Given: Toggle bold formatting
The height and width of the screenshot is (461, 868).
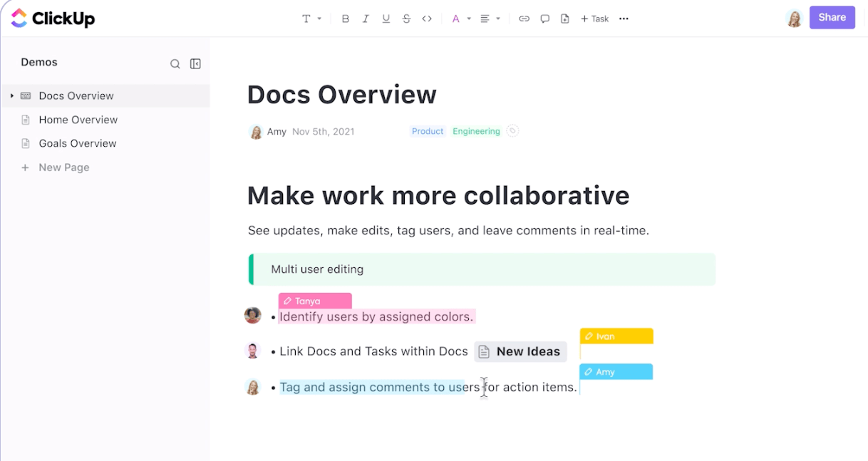Looking at the screenshot, I should [346, 19].
